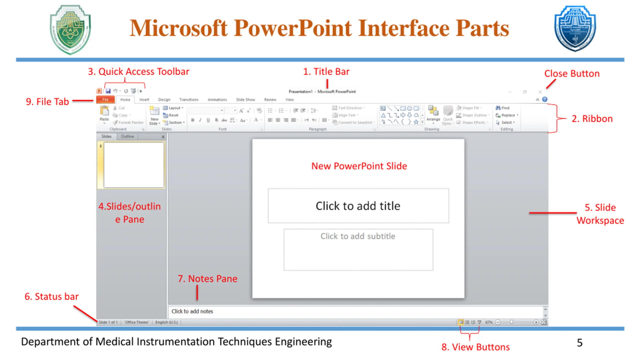
Task: Click Increase Font Size icon
Action: click(x=241, y=110)
